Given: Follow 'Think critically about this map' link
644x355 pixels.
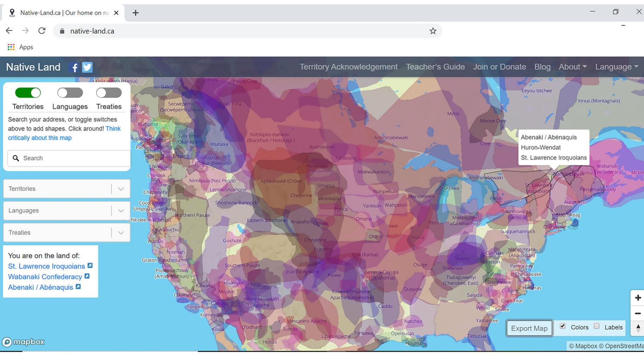Looking at the screenshot, I should 64,133.
